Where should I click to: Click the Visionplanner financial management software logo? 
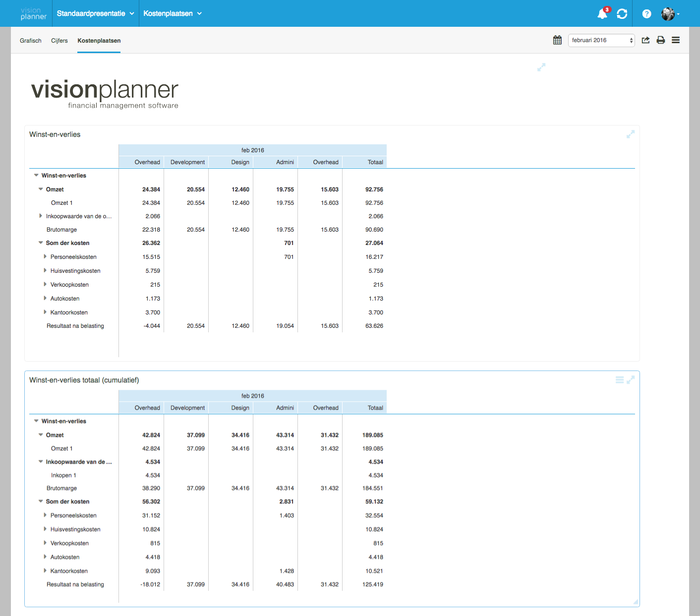click(105, 93)
